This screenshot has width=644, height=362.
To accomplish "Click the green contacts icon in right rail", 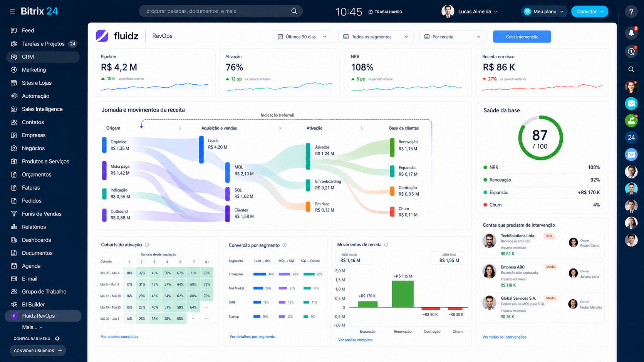I will click(631, 120).
